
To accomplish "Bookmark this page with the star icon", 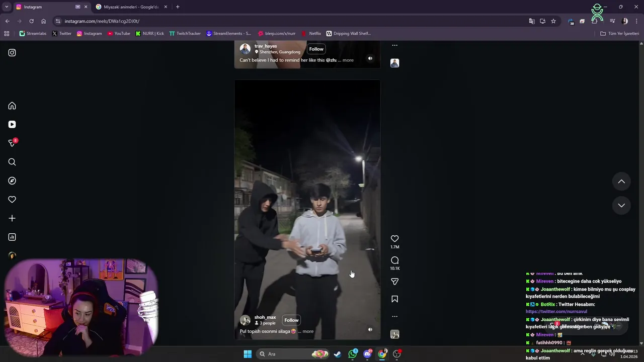I will click(553, 21).
